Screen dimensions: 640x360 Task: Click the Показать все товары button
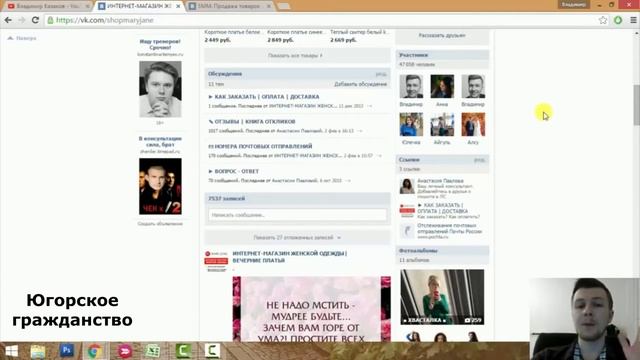pyautogui.click(x=297, y=55)
